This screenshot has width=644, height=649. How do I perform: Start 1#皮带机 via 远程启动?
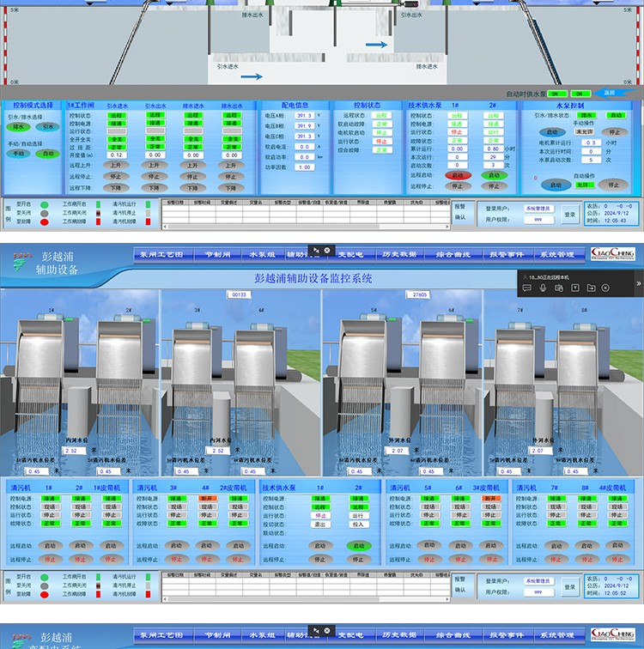point(111,546)
